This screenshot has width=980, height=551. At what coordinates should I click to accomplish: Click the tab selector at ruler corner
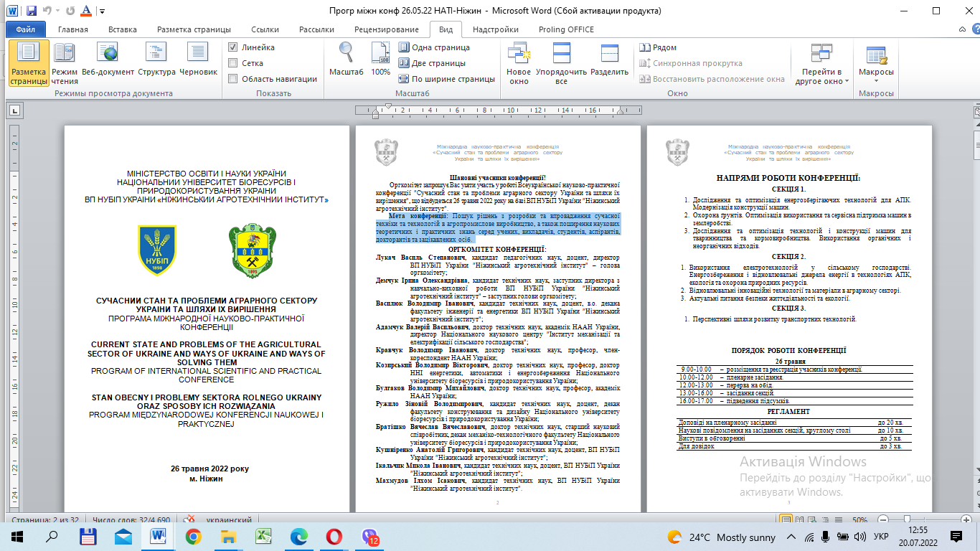(13, 110)
